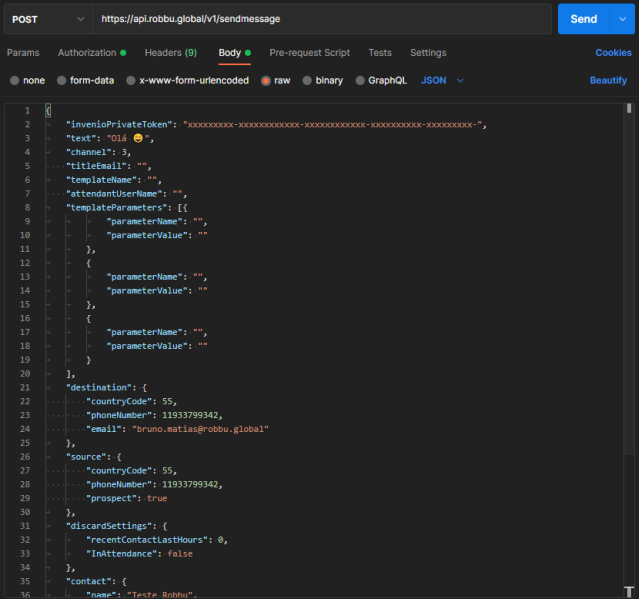Expand the Send options arrow
The width and height of the screenshot is (639, 599).
coord(622,19)
